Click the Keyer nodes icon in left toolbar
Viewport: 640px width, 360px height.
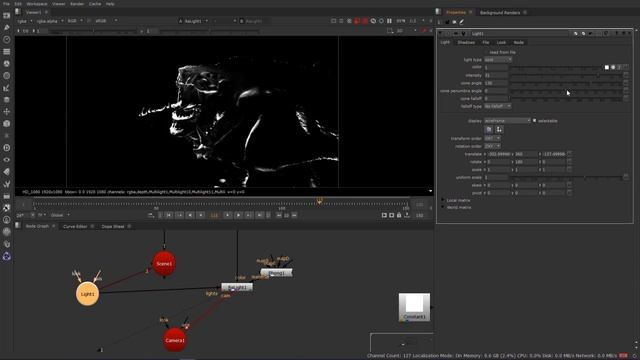point(7,88)
